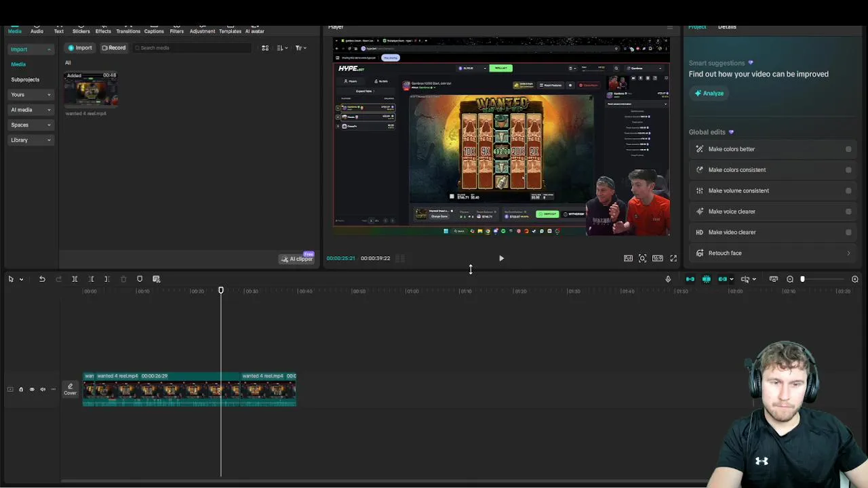Toggle linkage in the timeline toolbar
Screen dimensions: 868x488
[x=723, y=279]
